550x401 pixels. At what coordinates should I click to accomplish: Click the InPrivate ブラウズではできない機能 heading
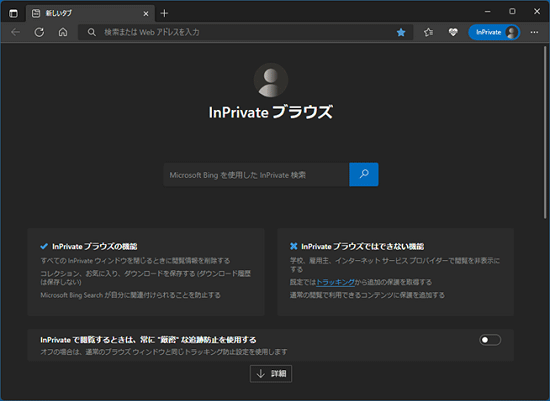click(363, 247)
